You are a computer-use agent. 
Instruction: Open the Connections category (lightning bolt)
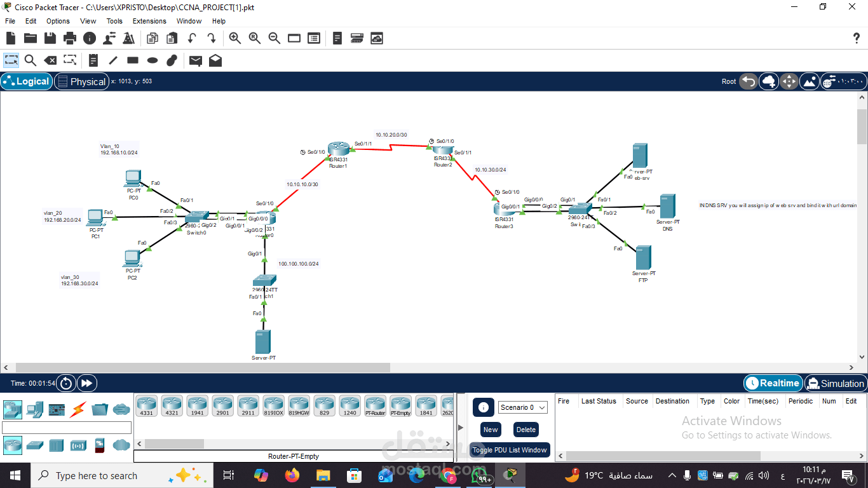tap(78, 409)
